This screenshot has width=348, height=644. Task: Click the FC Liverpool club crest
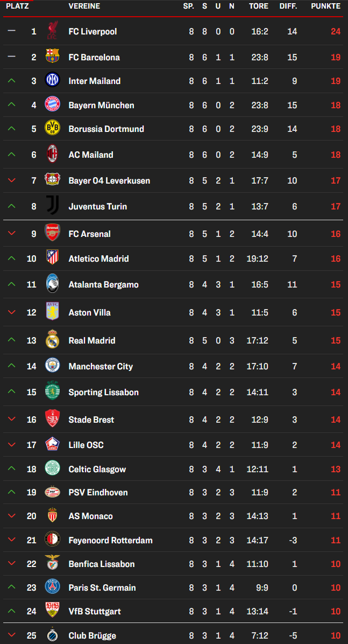pos(52,31)
